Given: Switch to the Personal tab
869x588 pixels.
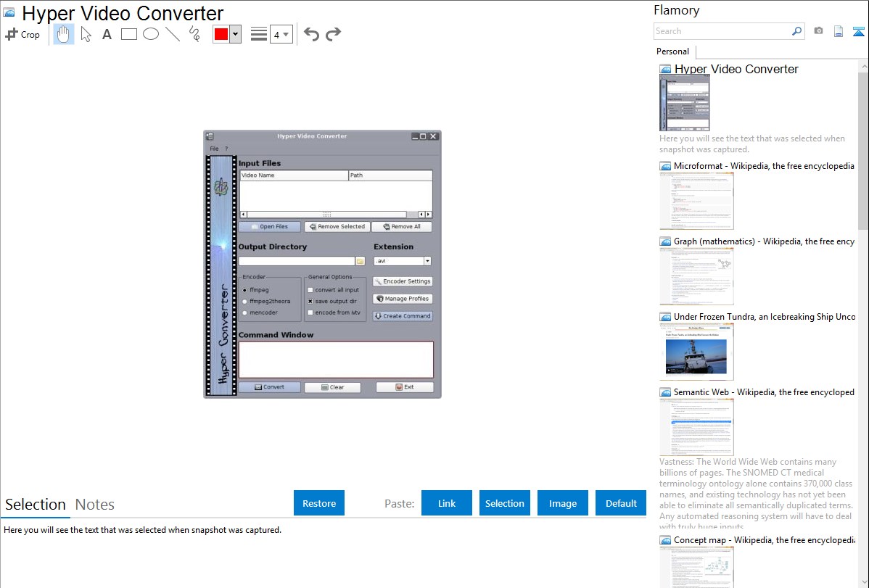Looking at the screenshot, I should coord(673,51).
